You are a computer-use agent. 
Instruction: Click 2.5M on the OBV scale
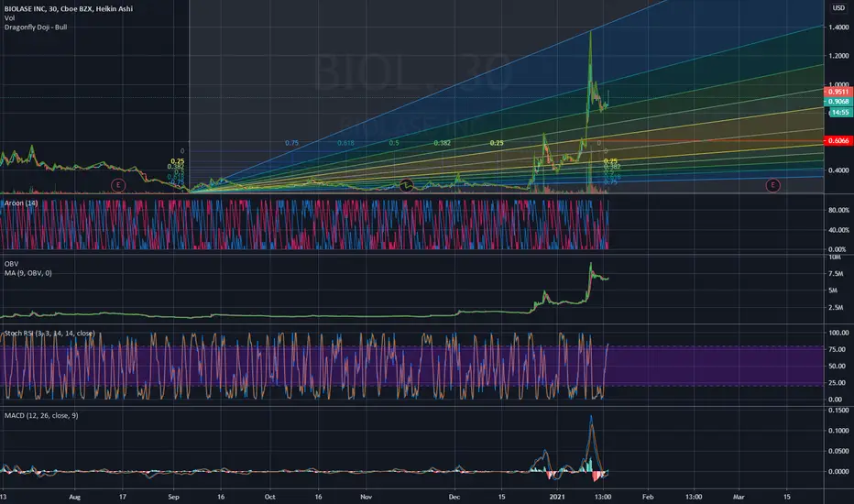[x=836, y=308]
